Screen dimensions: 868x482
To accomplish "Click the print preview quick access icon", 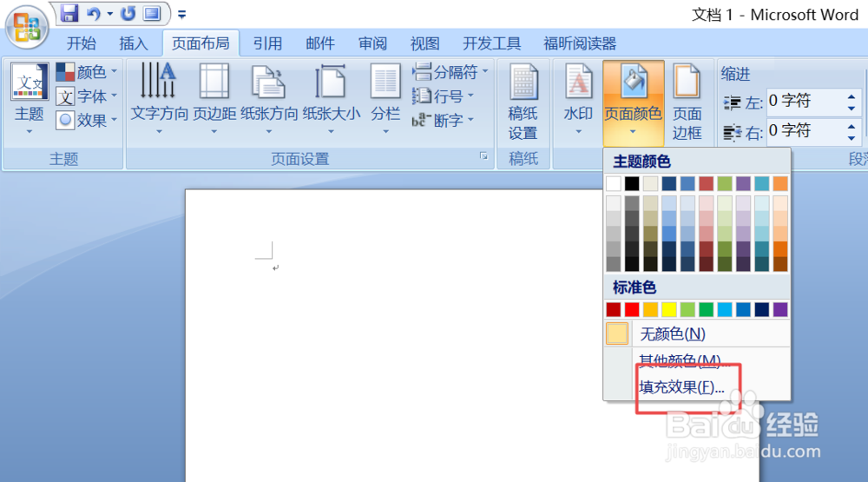I will pos(152,13).
